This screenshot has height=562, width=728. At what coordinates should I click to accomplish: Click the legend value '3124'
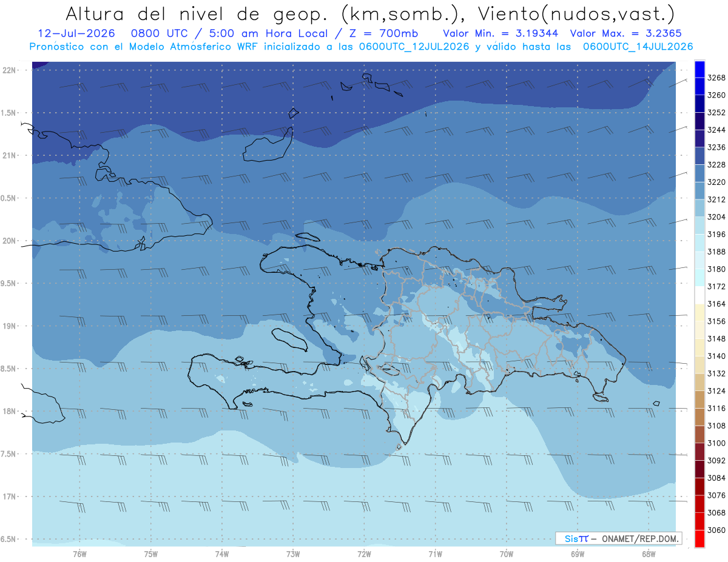[x=716, y=391]
